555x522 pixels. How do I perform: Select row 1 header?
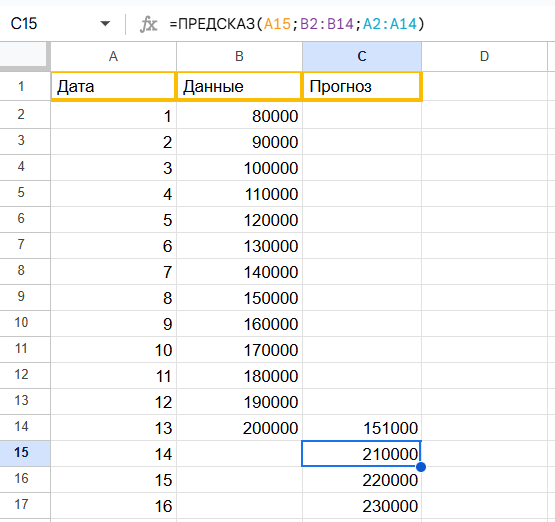click(x=21, y=86)
